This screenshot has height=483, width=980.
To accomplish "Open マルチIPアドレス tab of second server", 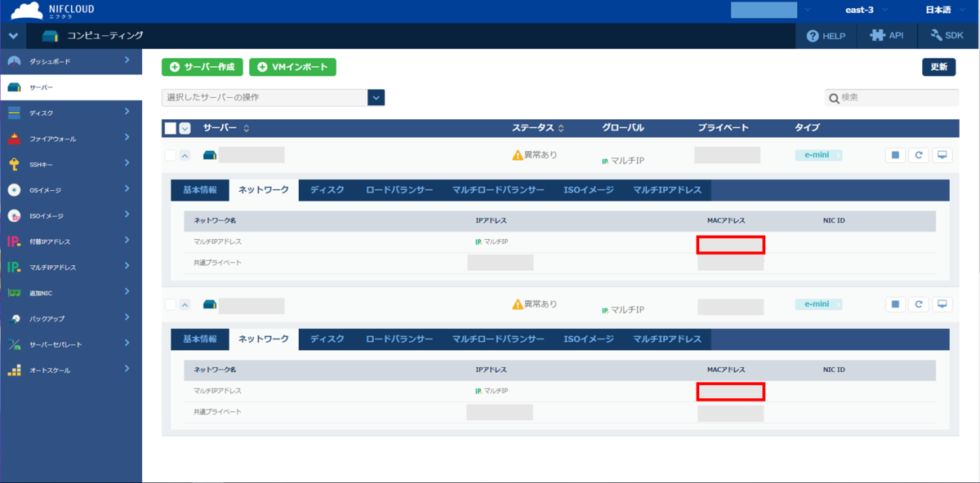I will 667,339.
